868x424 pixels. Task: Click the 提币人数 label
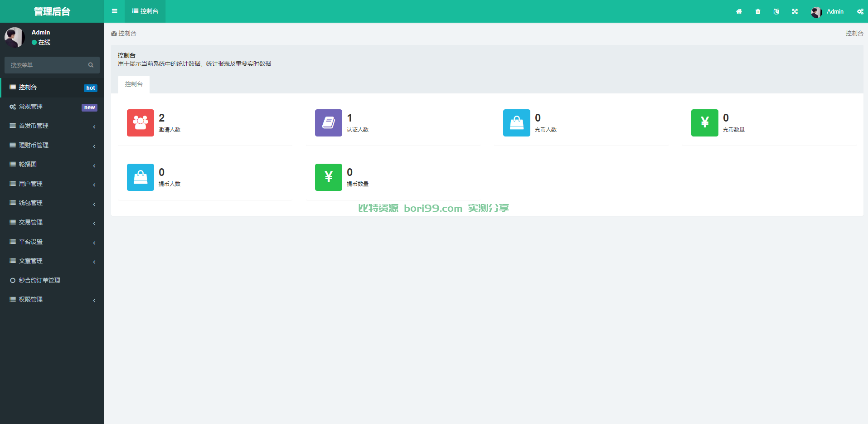click(170, 184)
